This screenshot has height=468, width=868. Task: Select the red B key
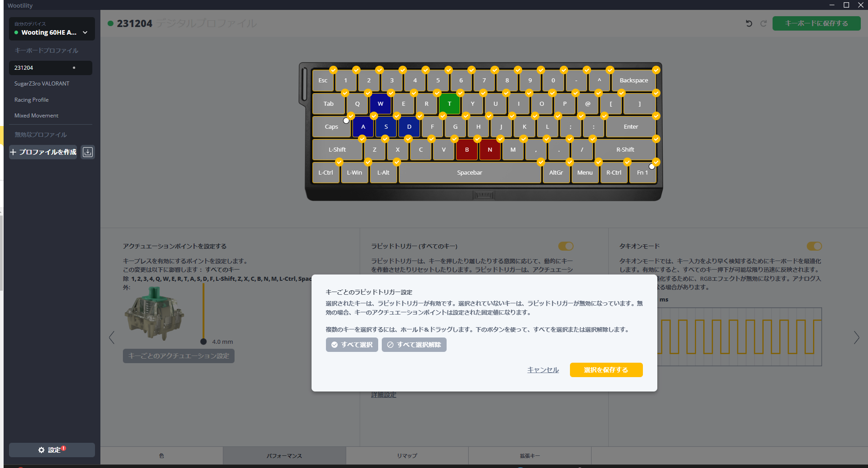pyautogui.click(x=467, y=150)
